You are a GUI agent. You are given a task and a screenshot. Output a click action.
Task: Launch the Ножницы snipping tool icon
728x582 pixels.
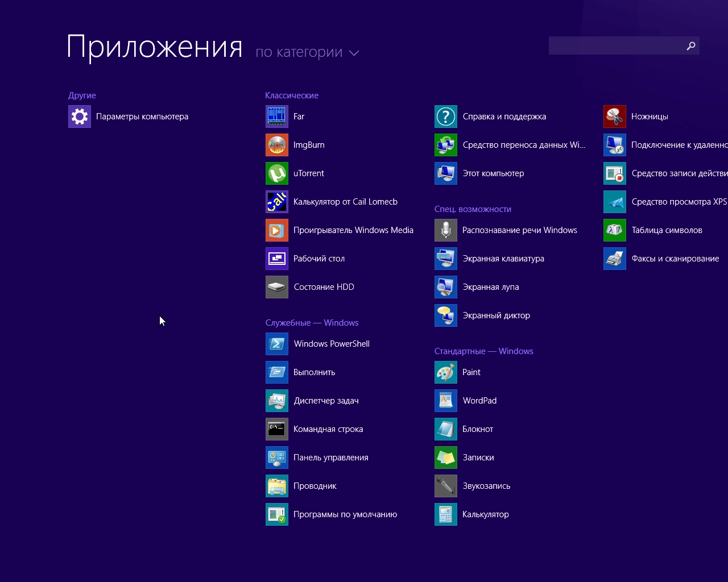click(615, 117)
